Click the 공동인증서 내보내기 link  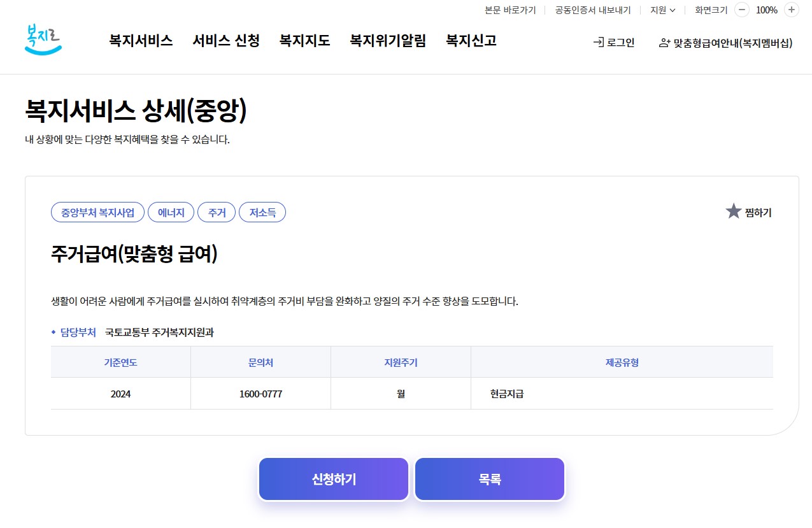tap(592, 10)
